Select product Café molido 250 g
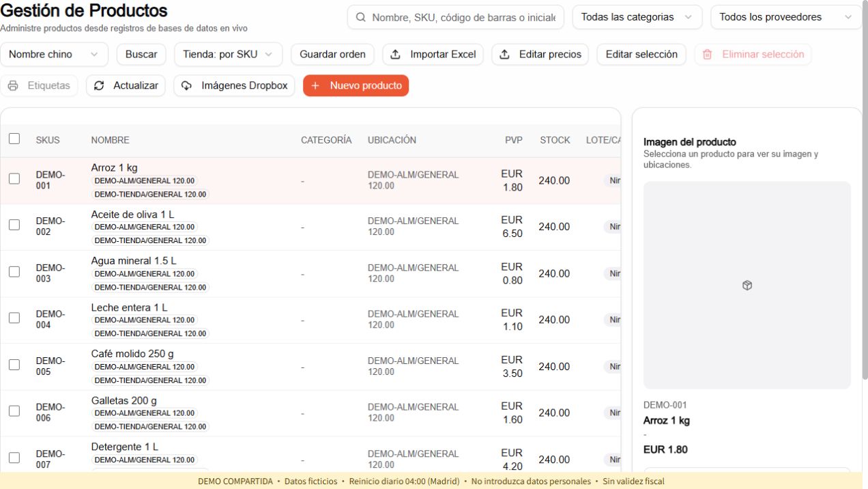 click(x=132, y=354)
